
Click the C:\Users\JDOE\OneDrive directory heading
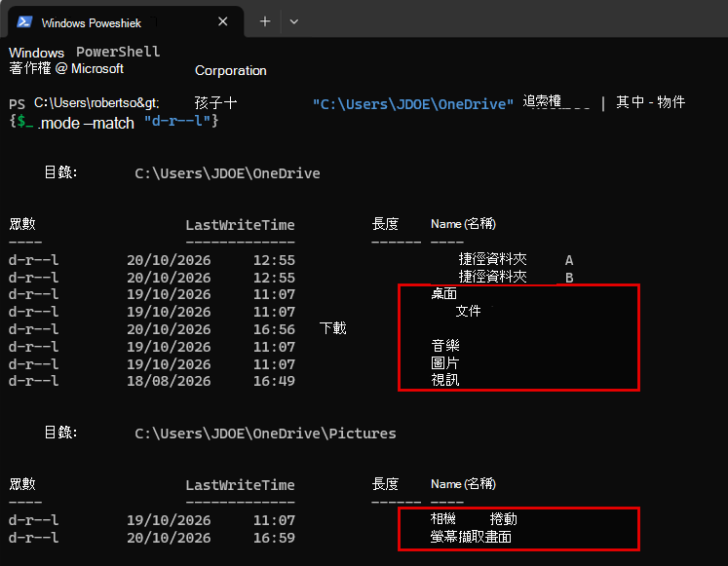tap(227, 173)
